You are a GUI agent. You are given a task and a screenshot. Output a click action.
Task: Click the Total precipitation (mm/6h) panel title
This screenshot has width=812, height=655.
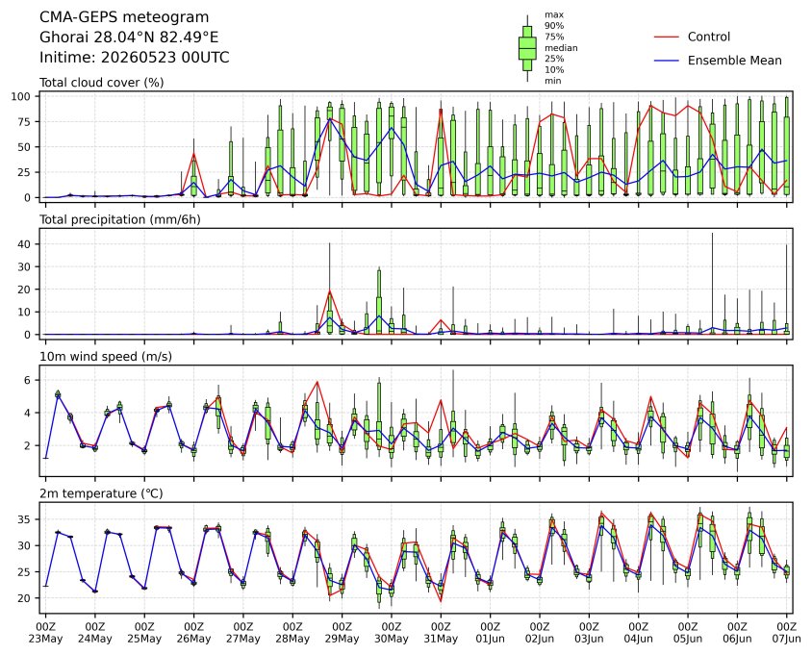pyautogui.click(x=120, y=219)
